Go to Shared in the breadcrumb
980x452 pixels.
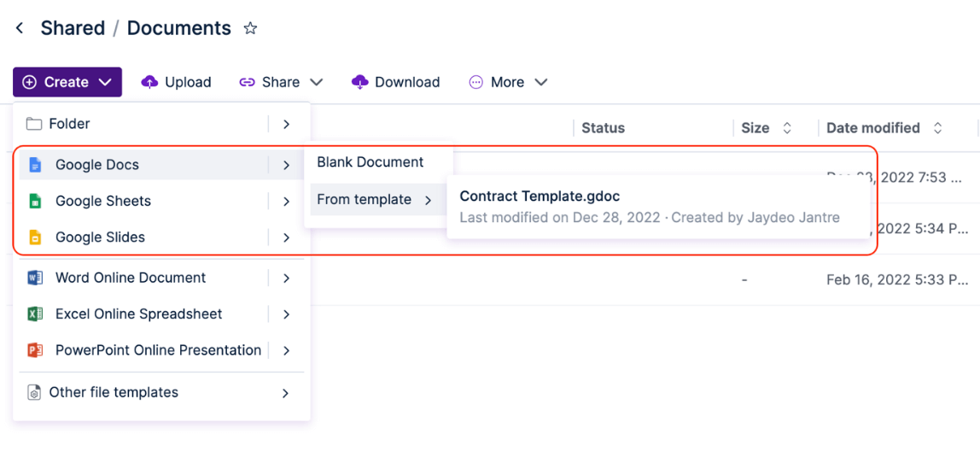pos(73,28)
